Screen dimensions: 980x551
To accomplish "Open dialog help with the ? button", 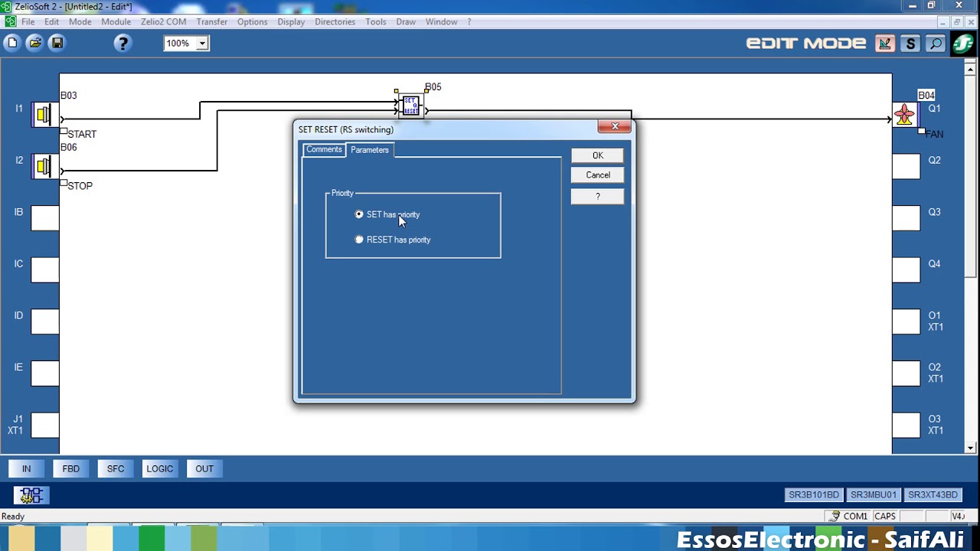I will pos(598,197).
